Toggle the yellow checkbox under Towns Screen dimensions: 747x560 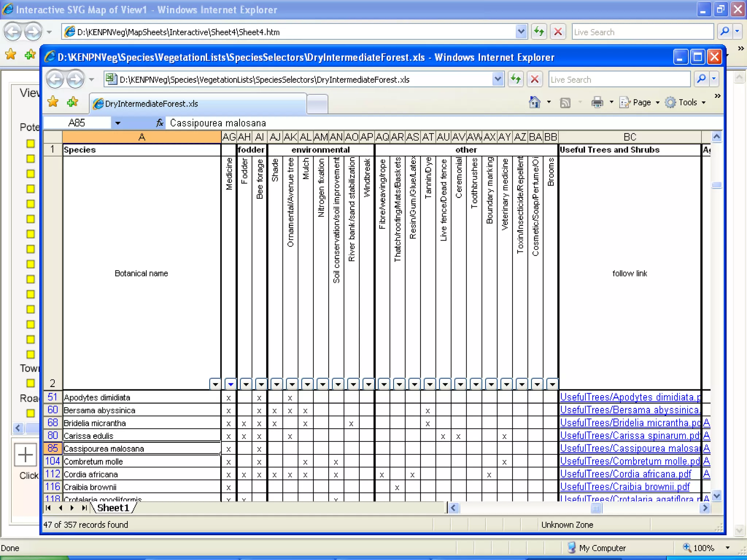(31, 383)
